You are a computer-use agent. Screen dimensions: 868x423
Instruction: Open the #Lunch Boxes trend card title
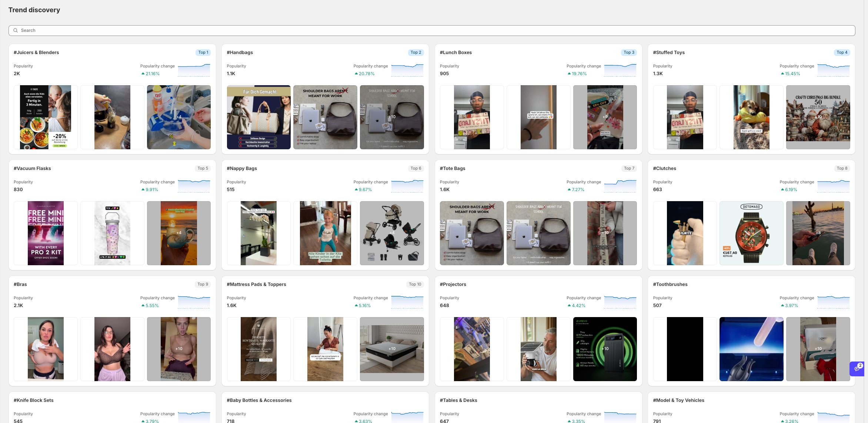pos(455,53)
